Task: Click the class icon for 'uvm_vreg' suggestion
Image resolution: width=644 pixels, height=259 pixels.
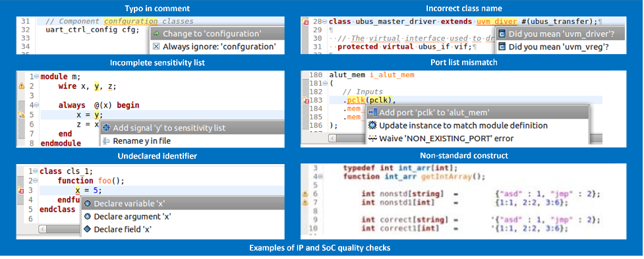Action: pos(502,47)
